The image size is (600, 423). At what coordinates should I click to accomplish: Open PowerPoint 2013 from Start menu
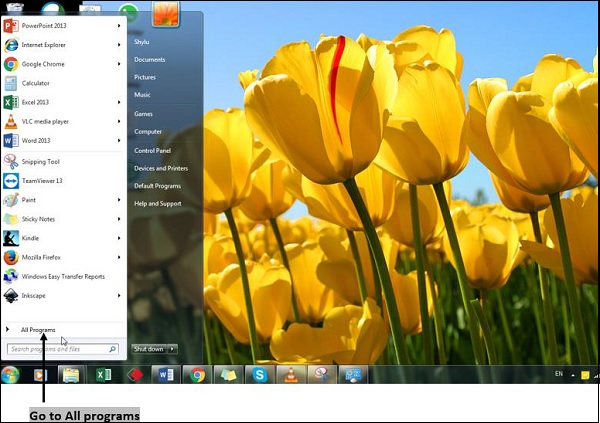[x=43, y=26]
